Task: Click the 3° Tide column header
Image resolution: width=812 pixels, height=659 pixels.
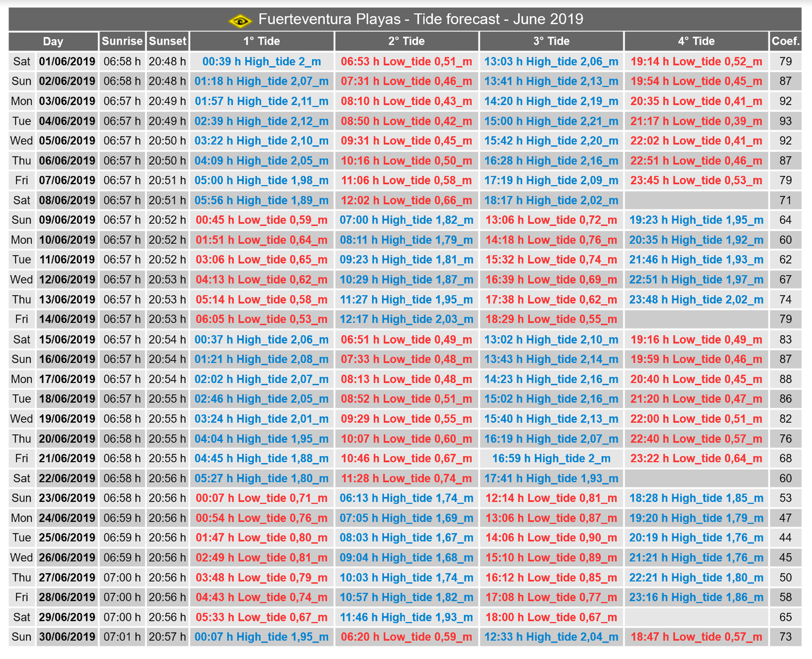Action: pos(551,41)
